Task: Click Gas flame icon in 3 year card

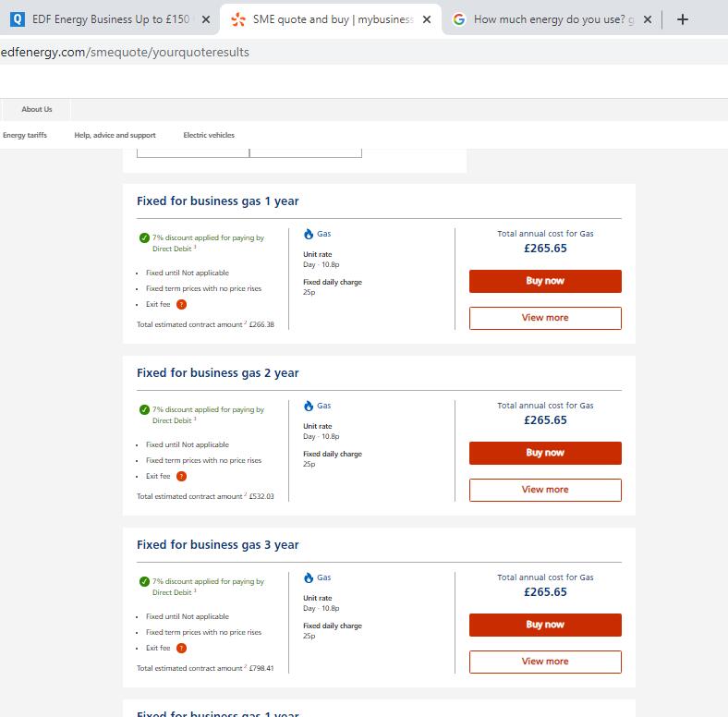Action: (309, 577)
